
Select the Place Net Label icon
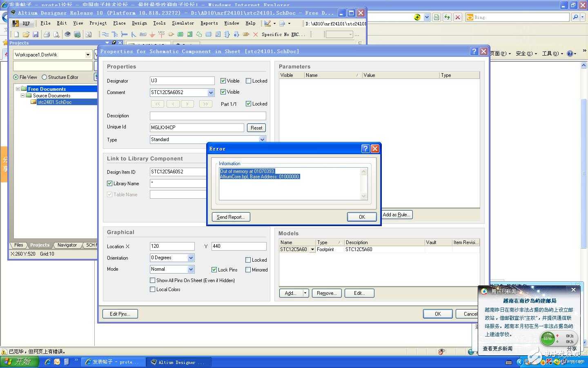click(143, 35)
